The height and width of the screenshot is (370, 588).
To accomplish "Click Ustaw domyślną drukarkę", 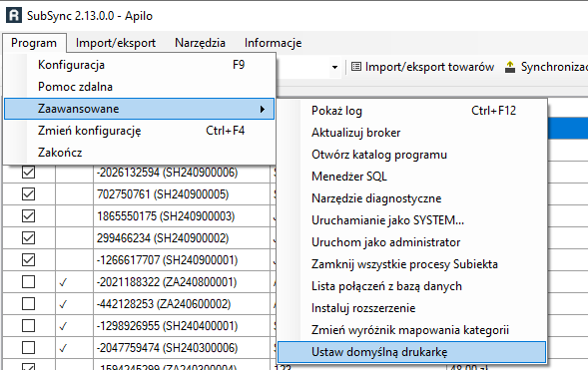I will click(411, 352).
